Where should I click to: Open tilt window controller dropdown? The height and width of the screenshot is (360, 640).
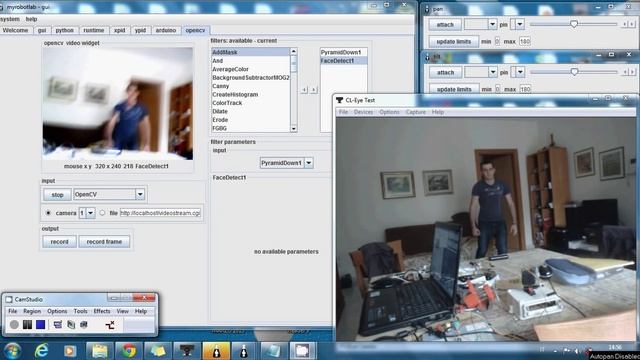(493, 72)
